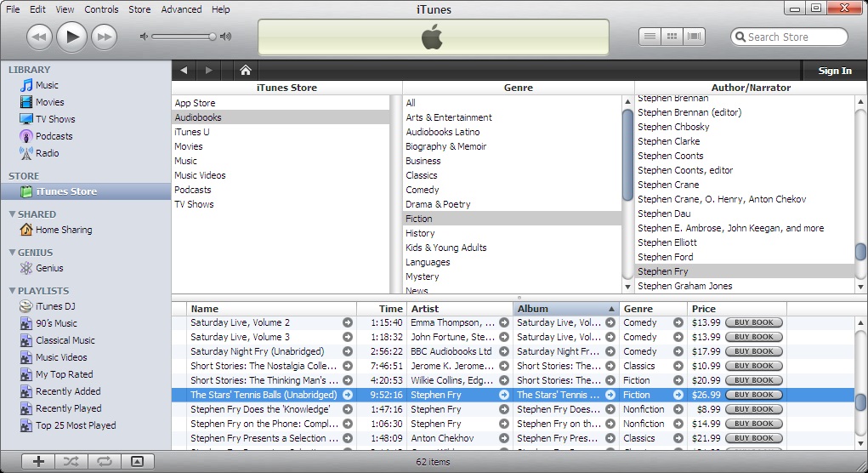Open Podcasts in the library
Viewport: 868px width, 473px height.
pos(54,136)
